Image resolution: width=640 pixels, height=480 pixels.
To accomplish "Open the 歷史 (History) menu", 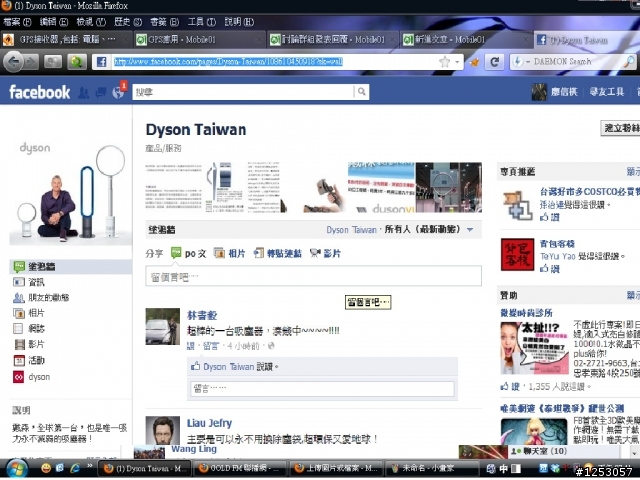I will pyautogui.click(x=128, y=22).
